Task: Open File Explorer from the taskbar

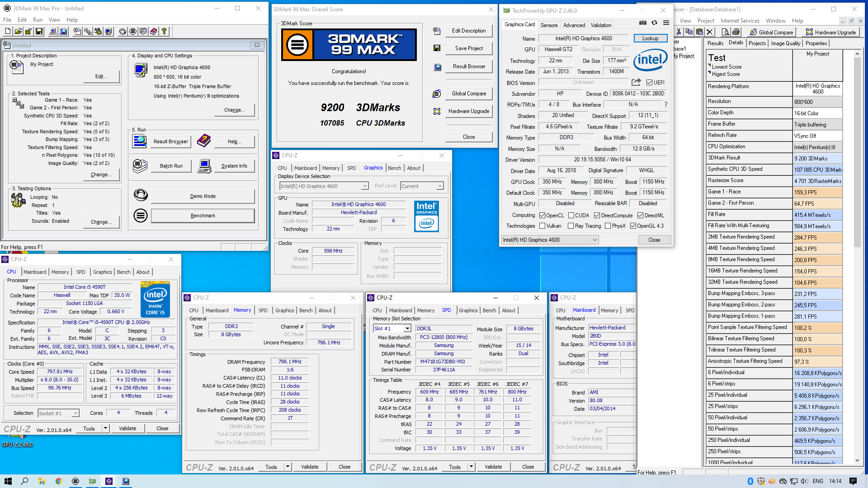Action: 42,481
